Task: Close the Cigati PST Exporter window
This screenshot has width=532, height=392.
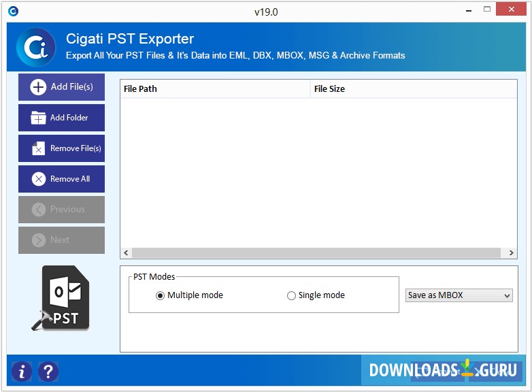Action: [511, 9]
